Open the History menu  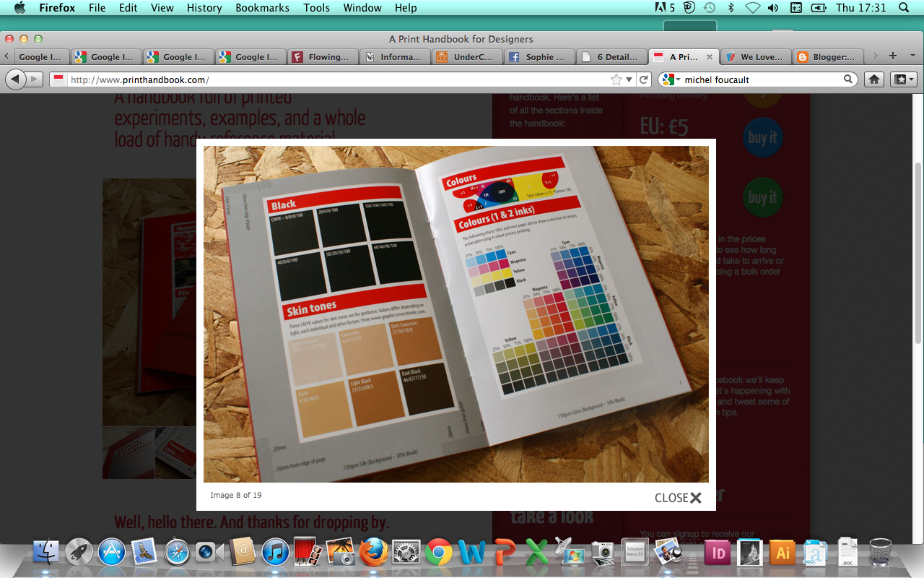coord(204,8)
